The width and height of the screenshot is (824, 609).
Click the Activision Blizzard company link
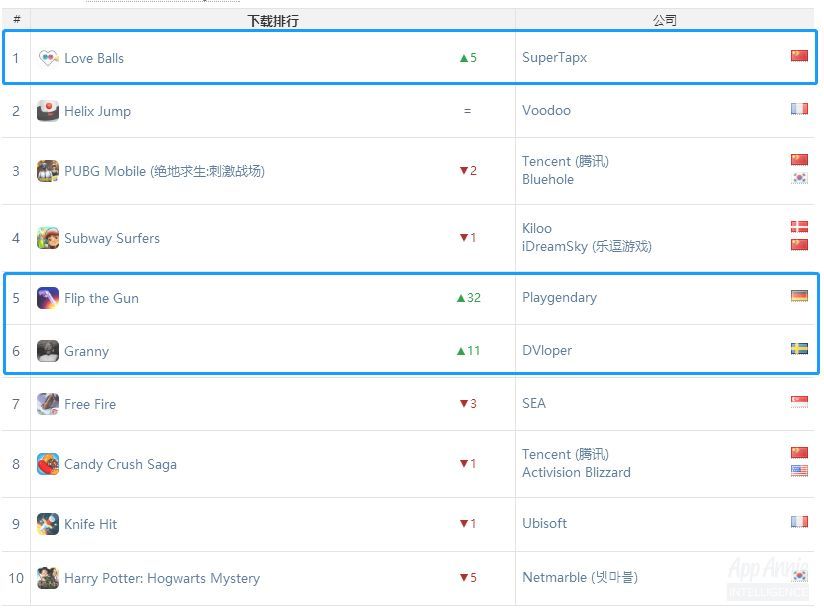tap(576, 473)
